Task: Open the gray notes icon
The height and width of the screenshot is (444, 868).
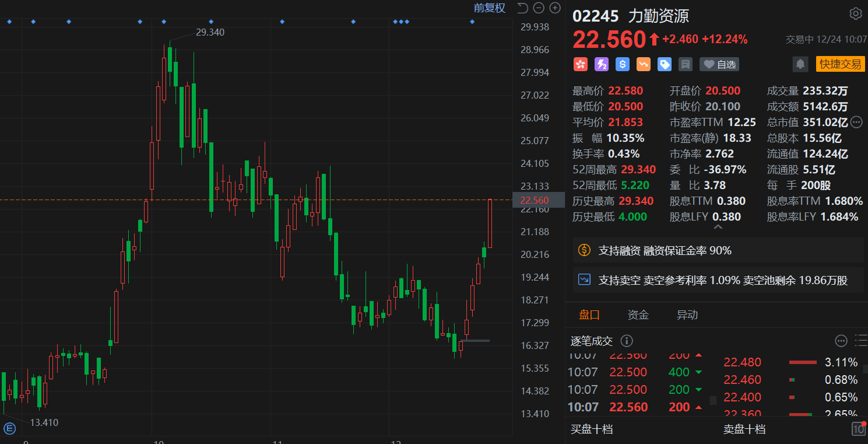Action: pos(686,64)
